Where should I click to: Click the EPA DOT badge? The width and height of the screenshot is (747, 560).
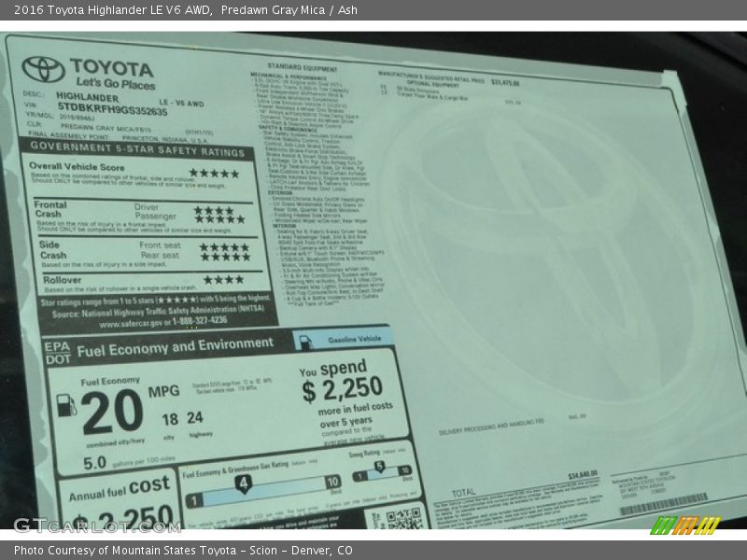tap(58, 354)
